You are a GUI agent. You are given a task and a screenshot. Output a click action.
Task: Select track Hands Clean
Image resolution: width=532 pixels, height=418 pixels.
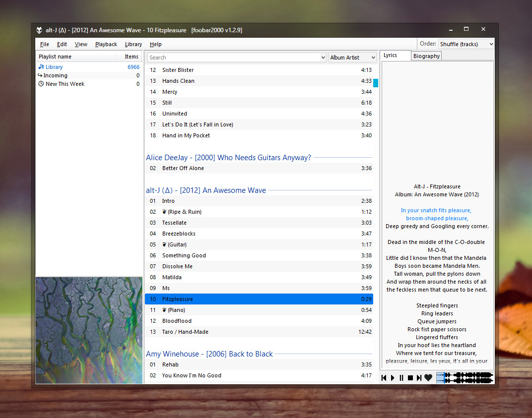[259, 81]
